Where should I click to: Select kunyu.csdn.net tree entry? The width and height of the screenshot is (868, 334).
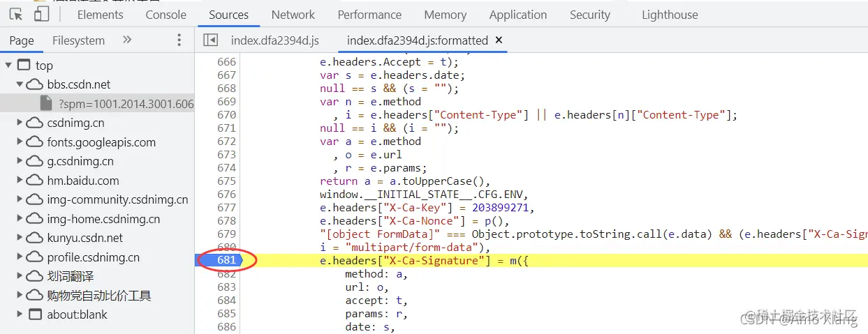pos(85,238)
